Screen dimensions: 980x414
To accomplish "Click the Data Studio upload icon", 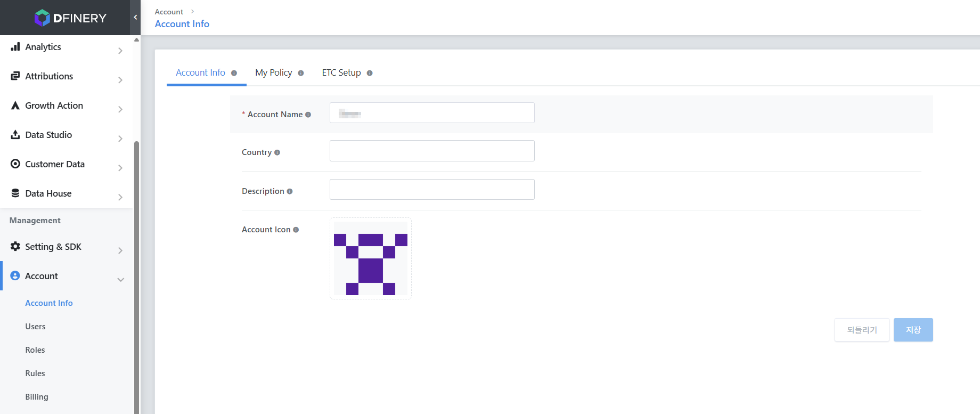I will 15,135.
